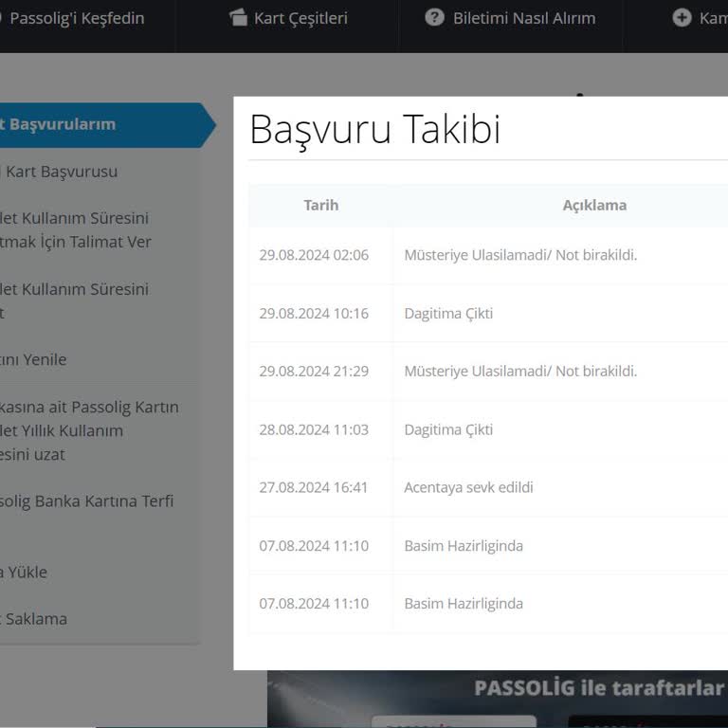Select date 28.08.2024 11:03
Screen dimensions: 728x728
tap(314, 429)
